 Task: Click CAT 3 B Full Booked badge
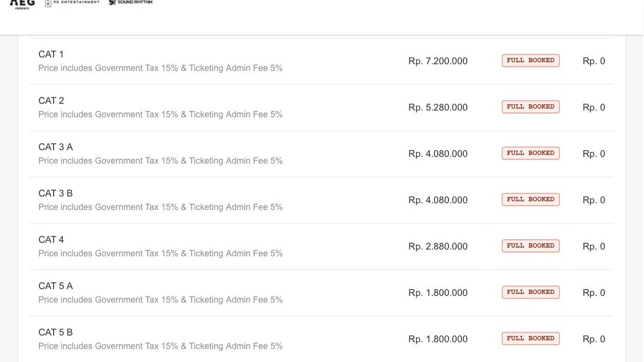[x=531, y=200]
